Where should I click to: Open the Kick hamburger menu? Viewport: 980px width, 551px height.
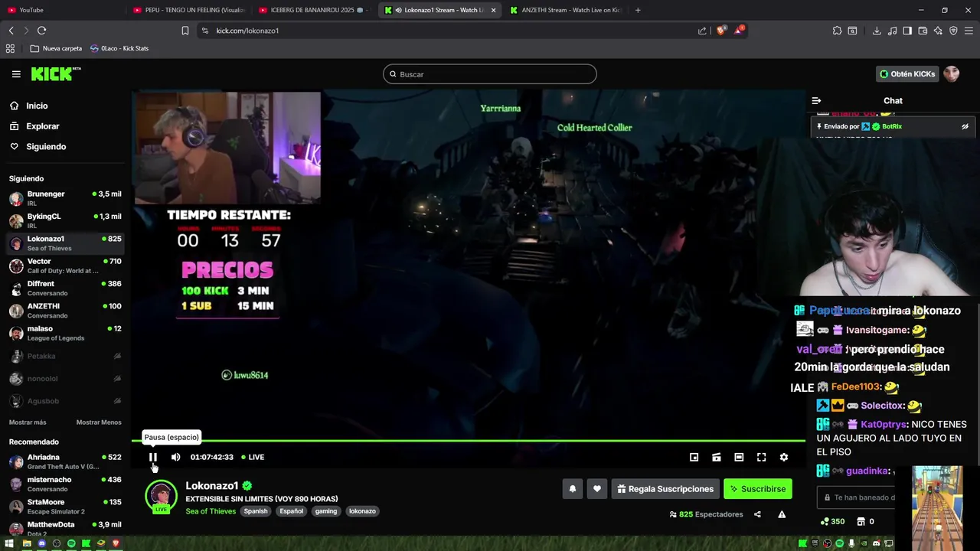16,74
